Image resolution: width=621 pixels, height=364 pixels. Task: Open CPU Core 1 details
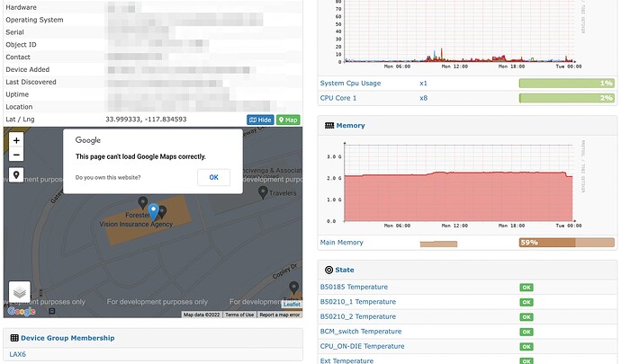338,98
